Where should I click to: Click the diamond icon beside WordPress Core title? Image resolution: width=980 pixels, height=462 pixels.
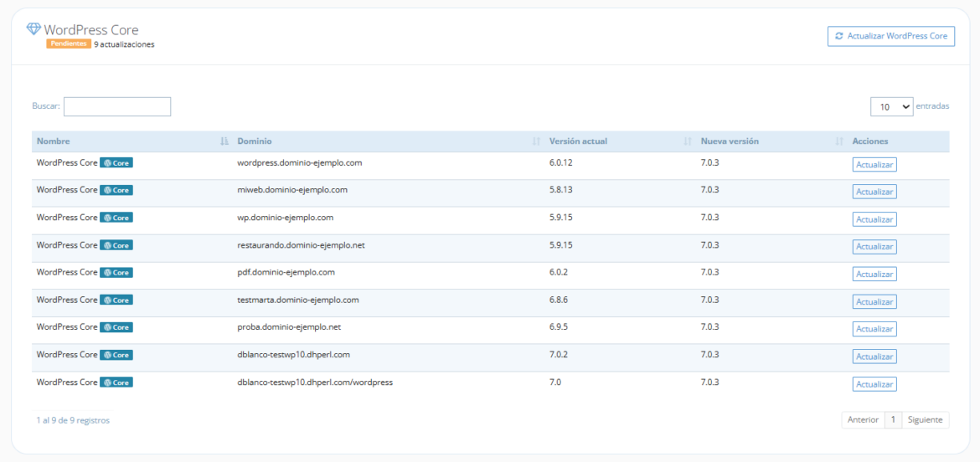coord(34,28)
